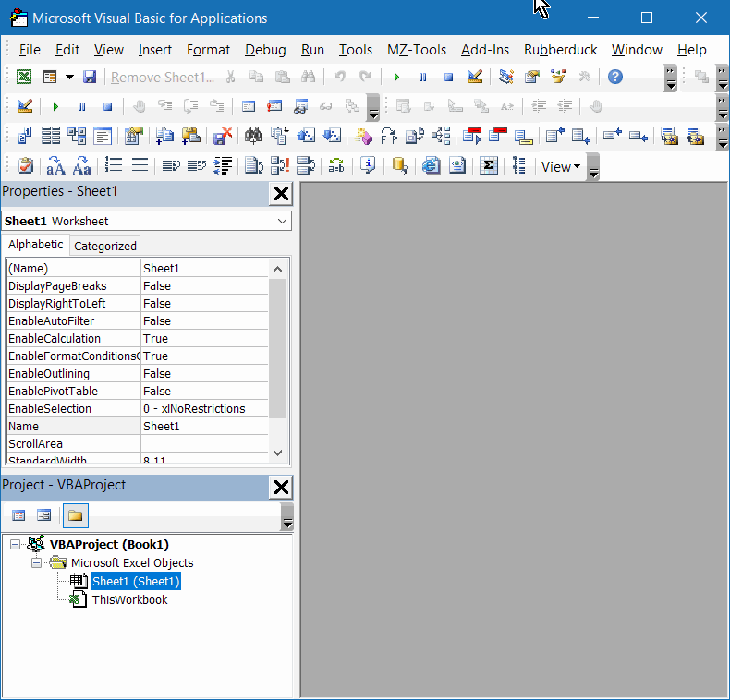Switch to the Alphabetic properties tab
This screenshot has height=700, width=730.
point(36,245)
